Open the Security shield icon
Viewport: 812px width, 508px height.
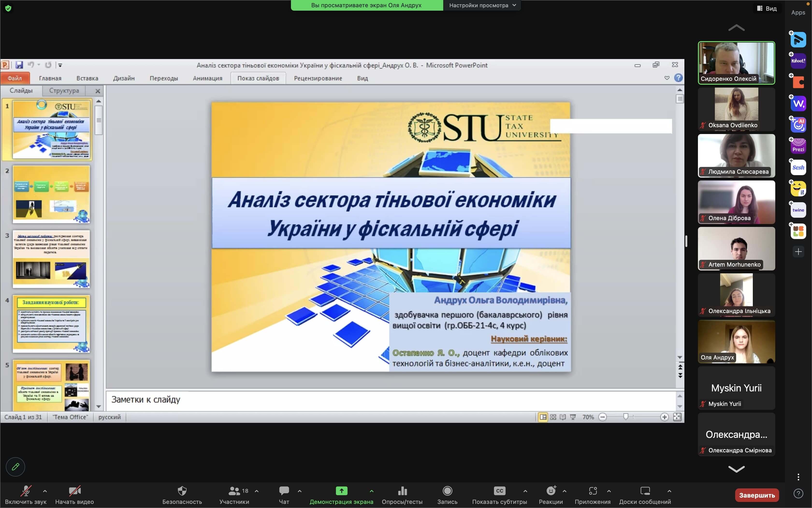point(182,491)
